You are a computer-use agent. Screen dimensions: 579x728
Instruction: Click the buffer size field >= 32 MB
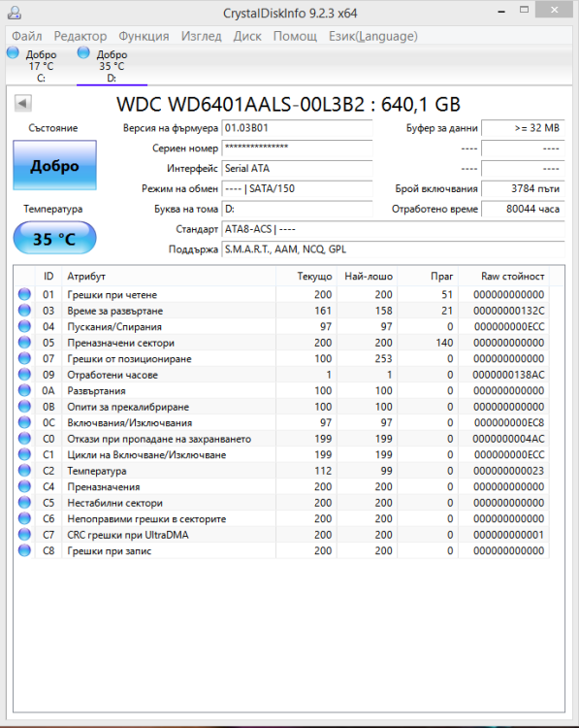coord(523,128)
